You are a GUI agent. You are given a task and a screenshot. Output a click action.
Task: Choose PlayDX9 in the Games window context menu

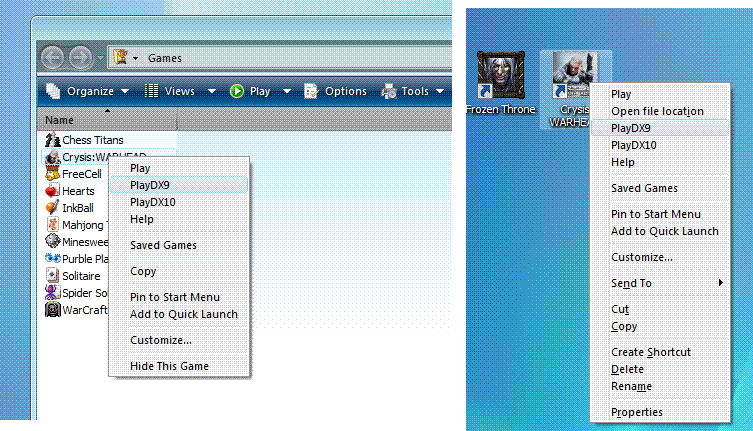coord(179,185)
